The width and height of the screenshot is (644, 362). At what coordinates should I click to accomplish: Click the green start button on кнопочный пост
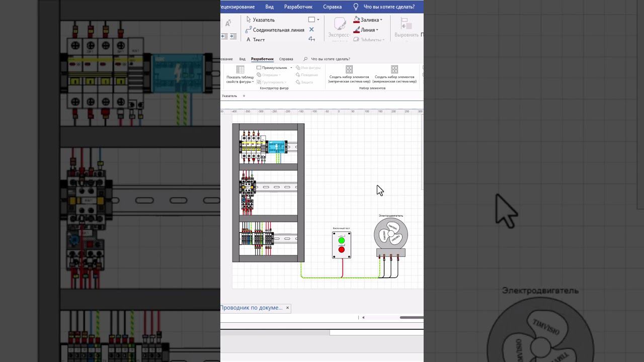point(342,240)
